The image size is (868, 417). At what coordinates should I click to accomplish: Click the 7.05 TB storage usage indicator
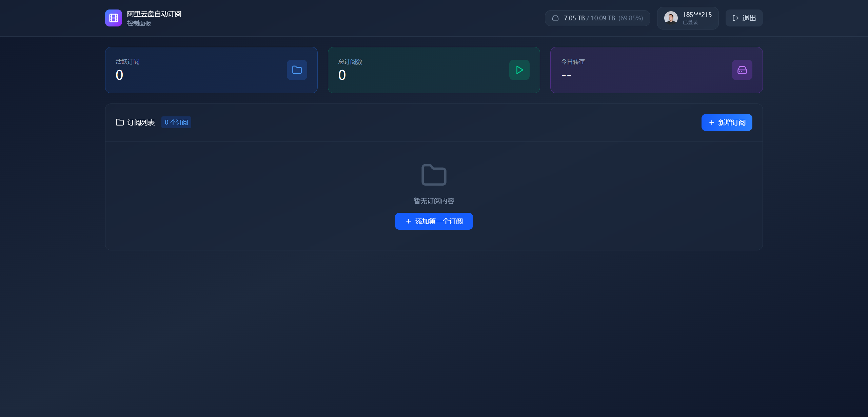597,18
